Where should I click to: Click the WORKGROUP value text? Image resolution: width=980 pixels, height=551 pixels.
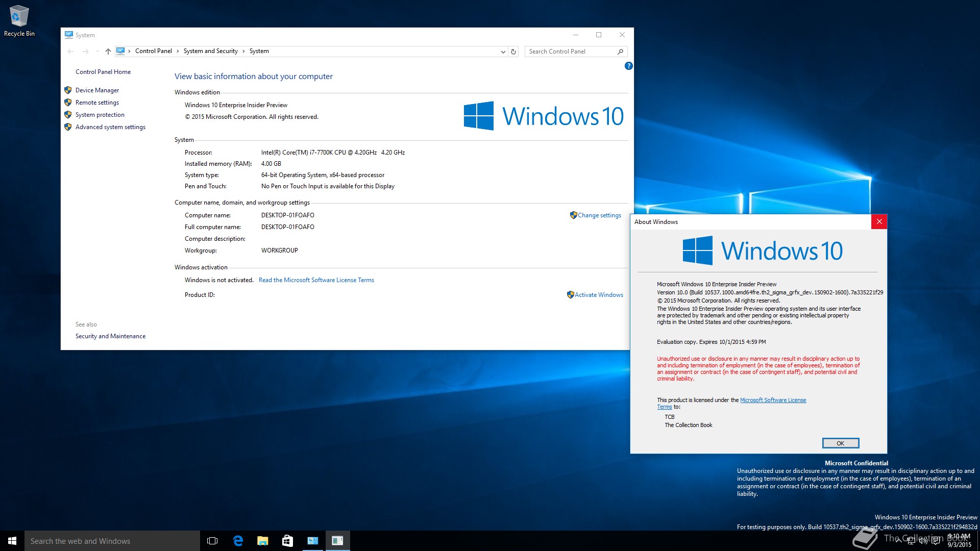[x=280, y=251]
